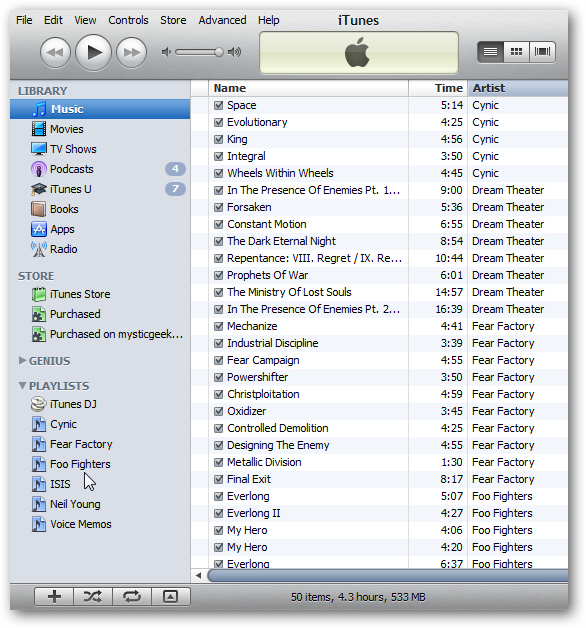Uncheck Wheels Within Wheels
Image resolution: width=586 pixels, height=628 pixels.
click(218, 173)
